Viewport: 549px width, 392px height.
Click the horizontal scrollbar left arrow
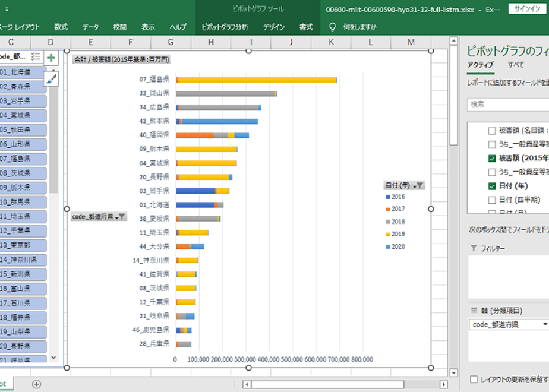click(x=247, y=384)
